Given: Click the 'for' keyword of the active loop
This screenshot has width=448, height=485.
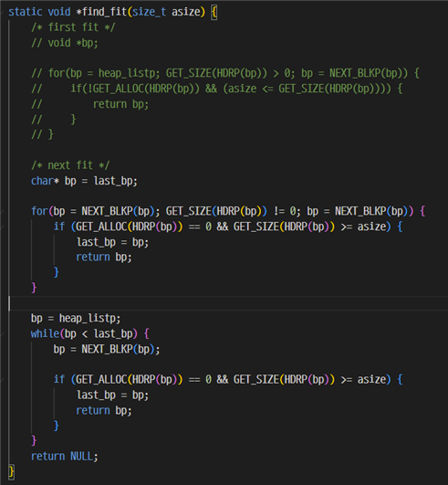Looking at the screenshot, I should point(39,211).
